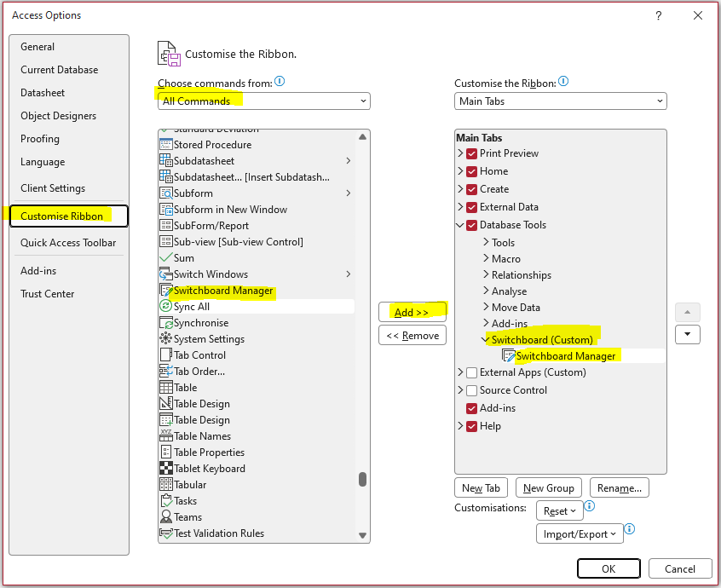Expand the Print Preview tab node
The image size is (721, 588).
(x=460, y=153)
